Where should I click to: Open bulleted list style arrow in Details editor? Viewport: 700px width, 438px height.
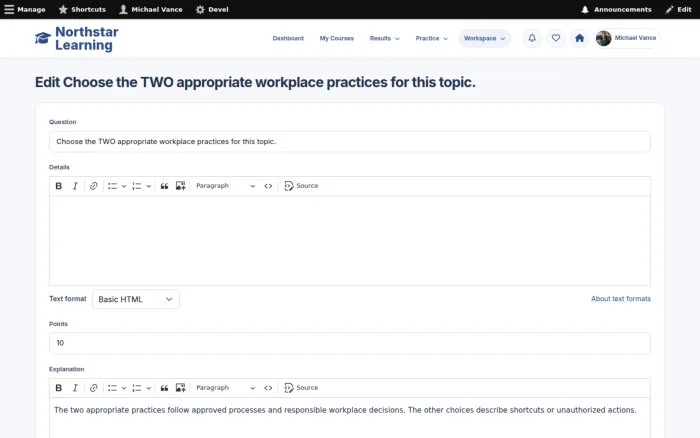coord(124,186)
